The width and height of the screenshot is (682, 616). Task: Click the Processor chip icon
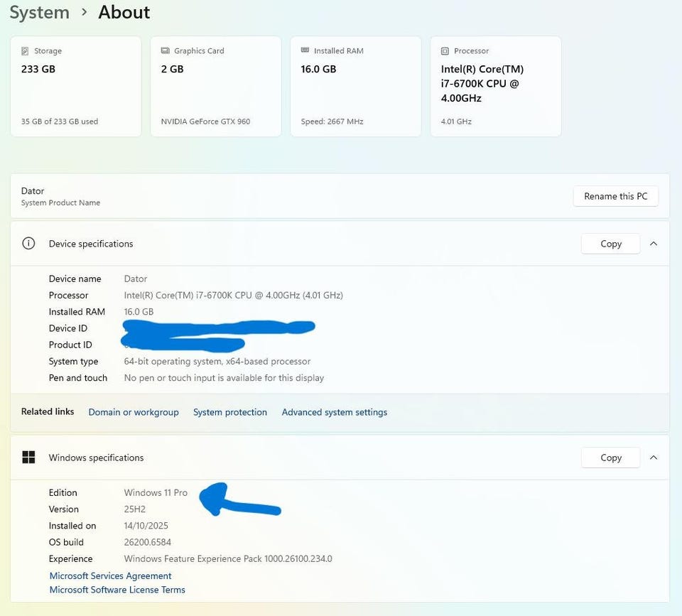[445, 51]
